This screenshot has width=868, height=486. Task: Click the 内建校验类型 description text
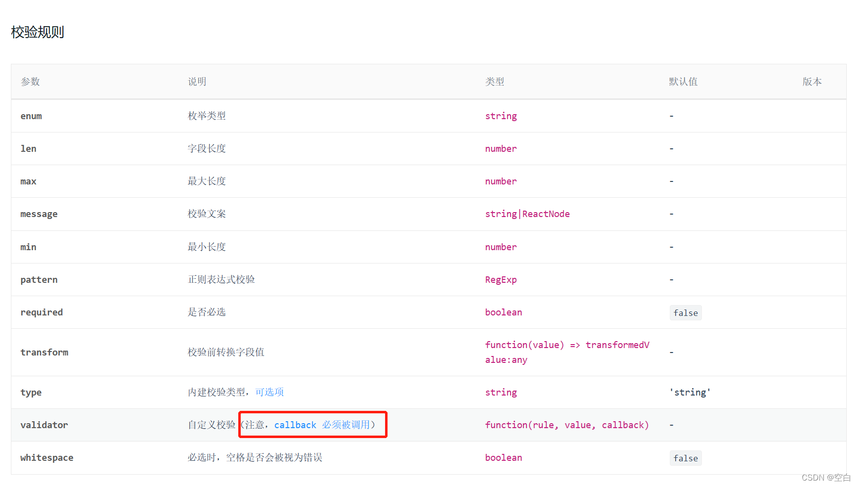click(217, 392)
